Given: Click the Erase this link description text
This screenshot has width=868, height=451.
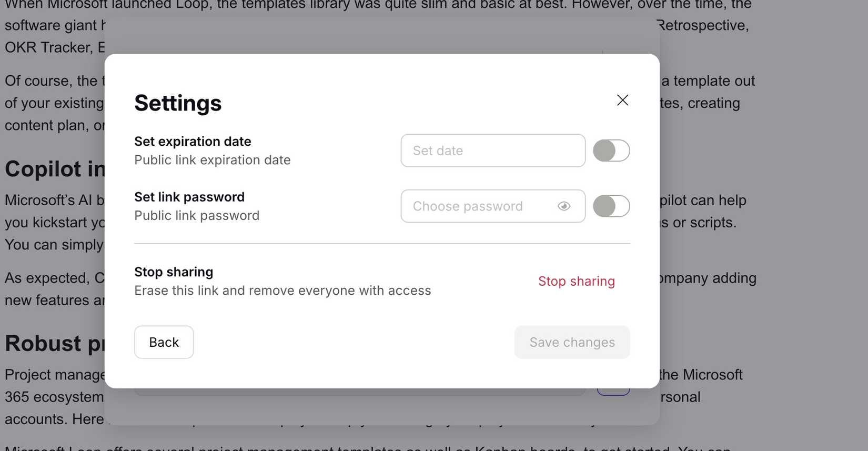Looking at the screenshot, I should [x=282, y=290].
